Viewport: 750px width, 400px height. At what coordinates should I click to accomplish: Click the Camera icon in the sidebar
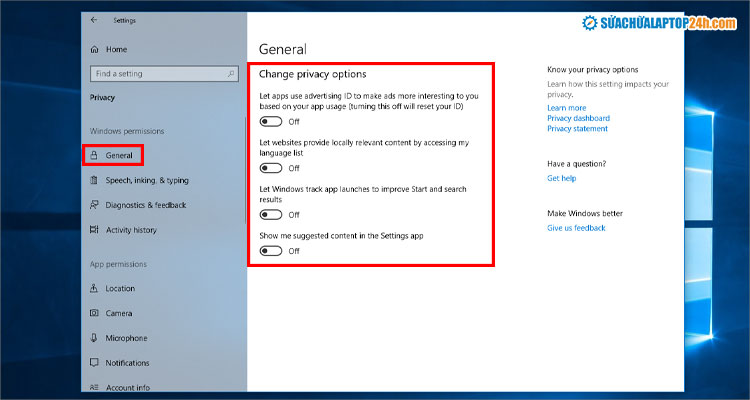(x=95, y=313)
